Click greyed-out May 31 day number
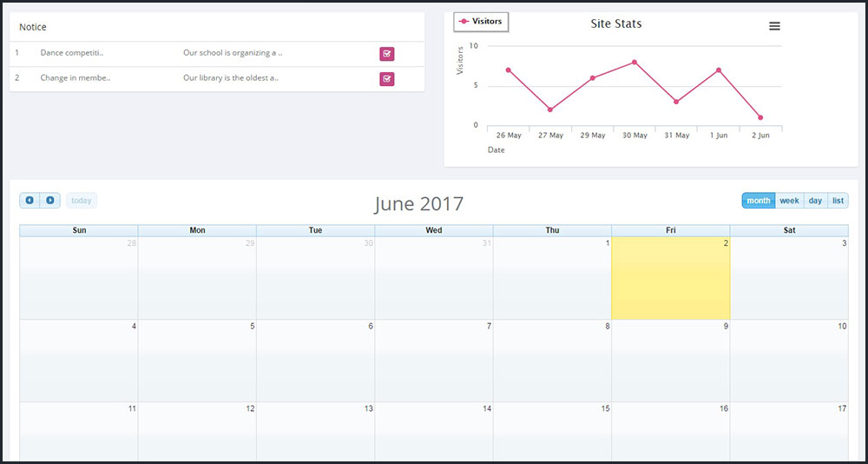The height and width of the screenshot is (464, 868). click(x=487, y=243)
